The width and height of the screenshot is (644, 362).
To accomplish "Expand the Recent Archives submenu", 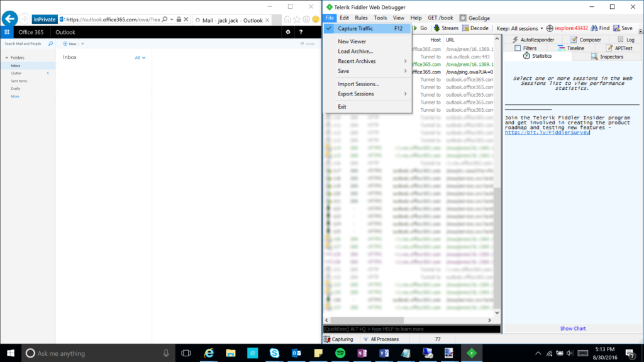I will pyautogui.click(x=355, y=61).
